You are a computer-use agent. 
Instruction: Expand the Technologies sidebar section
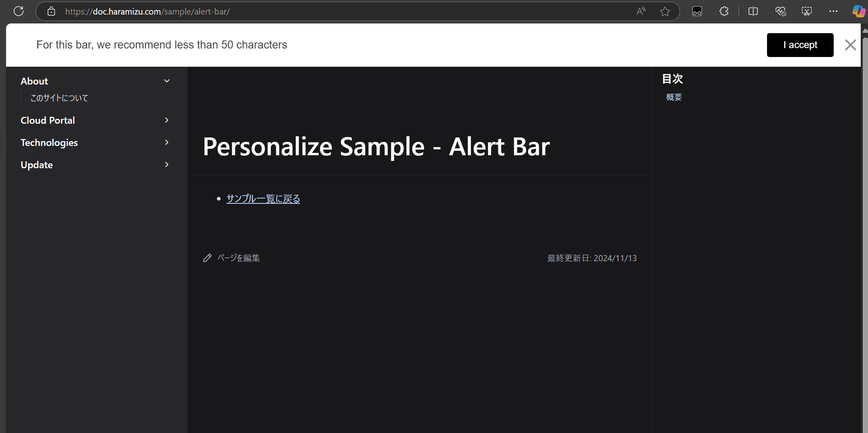pyautogui.click(x=166, y=142)
